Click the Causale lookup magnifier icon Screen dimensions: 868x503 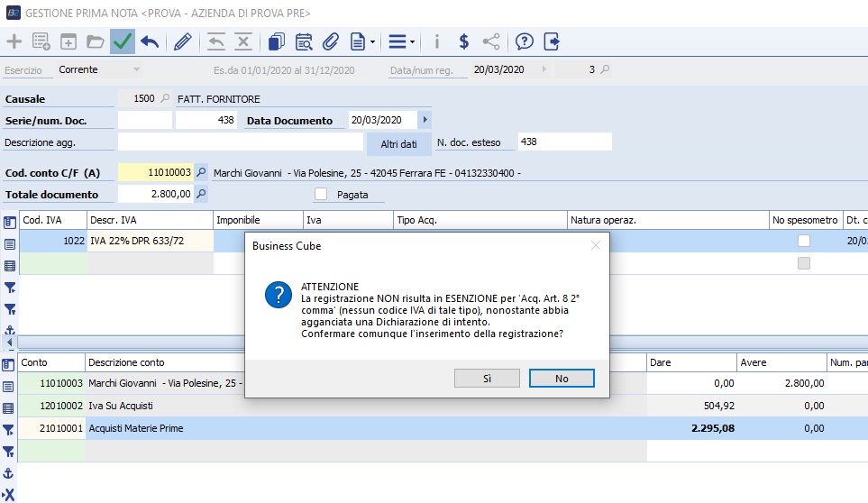tap(164, 98)
